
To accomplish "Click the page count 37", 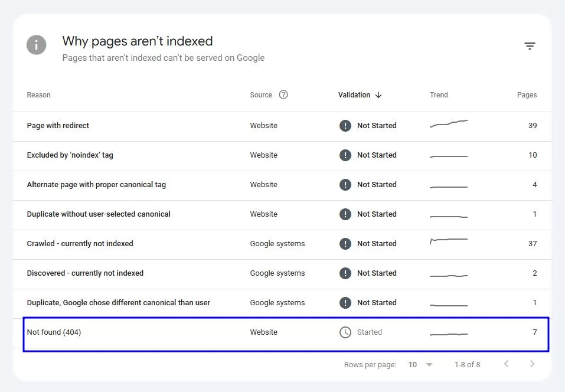I will pyautogui.click(x=533, y=244).
